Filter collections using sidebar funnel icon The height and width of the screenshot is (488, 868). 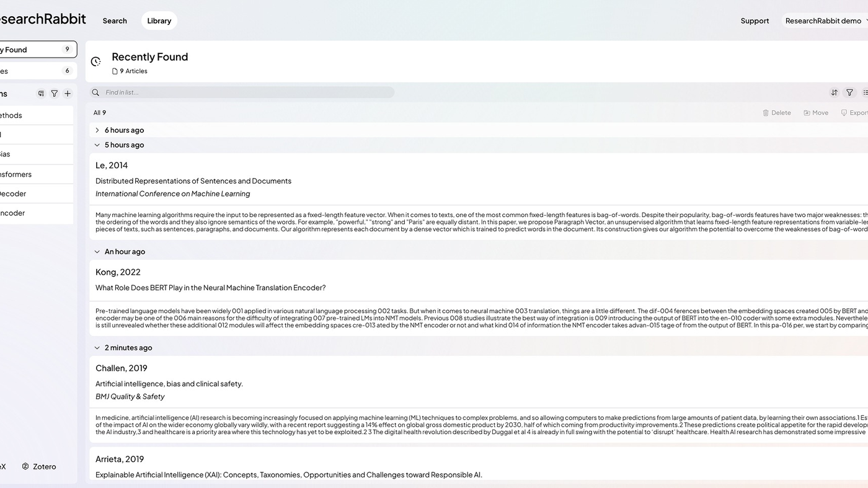pos(55,94)
